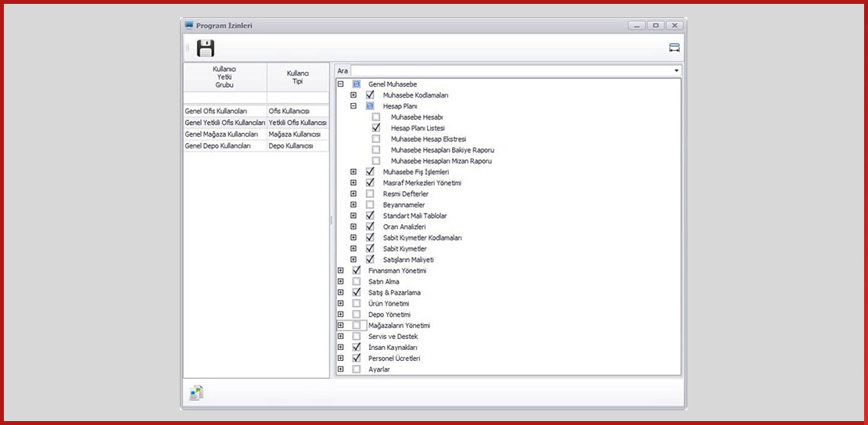This screenshot has width=868, height=425.
Task: Collapse the Genel Muhasebe tree node
Action: coord(340,84)
